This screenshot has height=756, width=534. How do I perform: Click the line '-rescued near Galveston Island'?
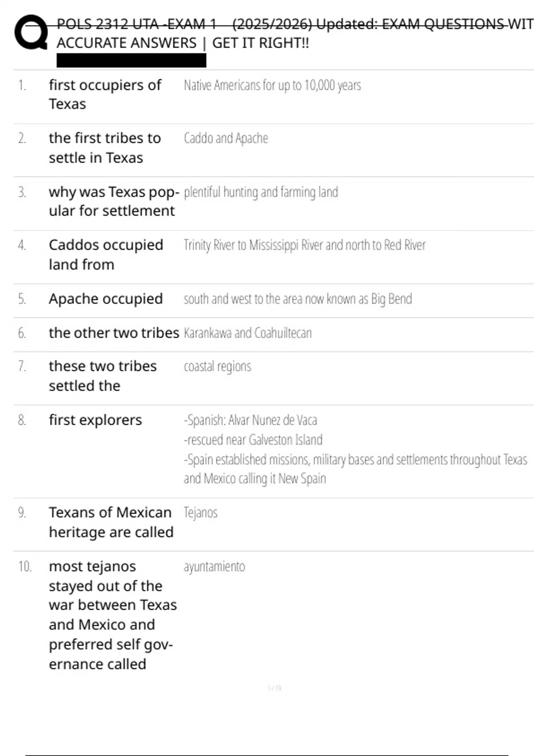point(253,440)
